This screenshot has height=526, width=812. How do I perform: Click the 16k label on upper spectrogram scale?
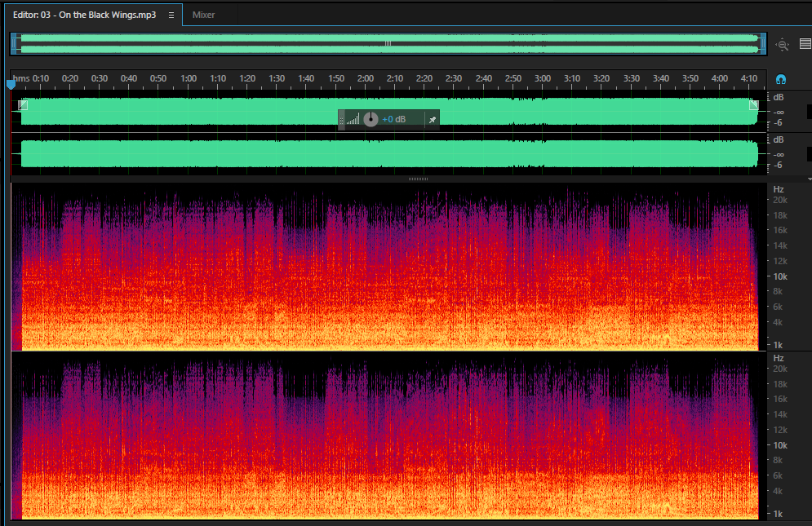(x=780, y=230)
